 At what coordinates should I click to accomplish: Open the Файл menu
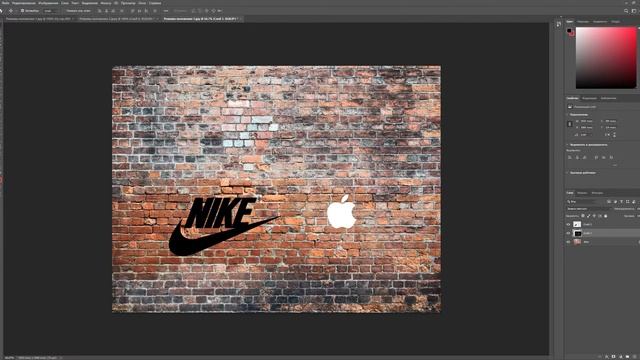click(5, 3)
